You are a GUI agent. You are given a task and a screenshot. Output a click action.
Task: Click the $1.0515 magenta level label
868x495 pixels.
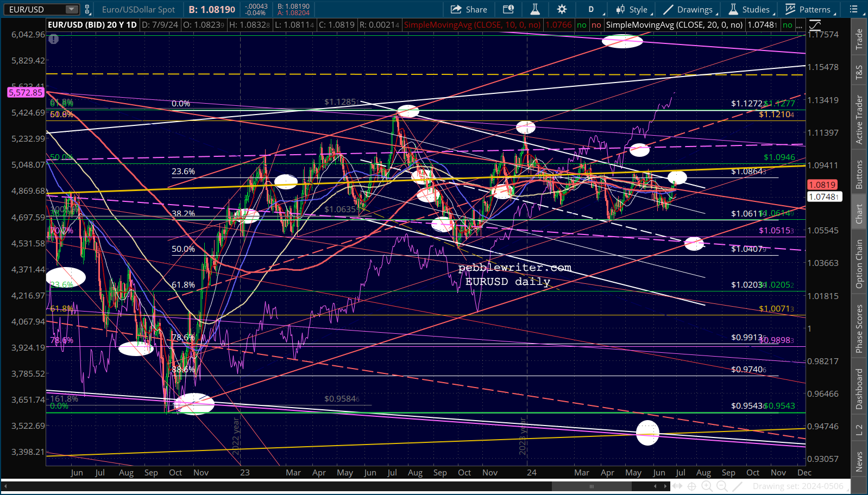tap(776, 231)
